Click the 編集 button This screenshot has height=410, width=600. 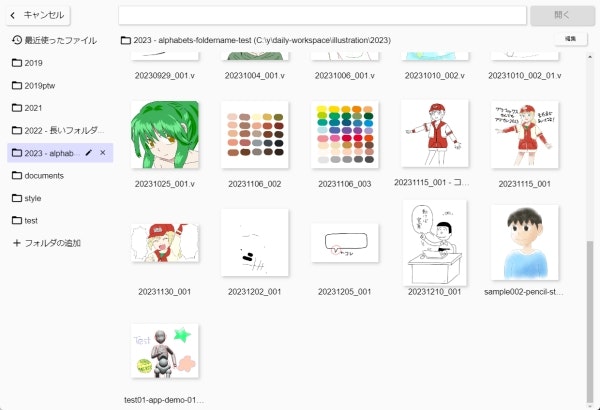point(571,39)
